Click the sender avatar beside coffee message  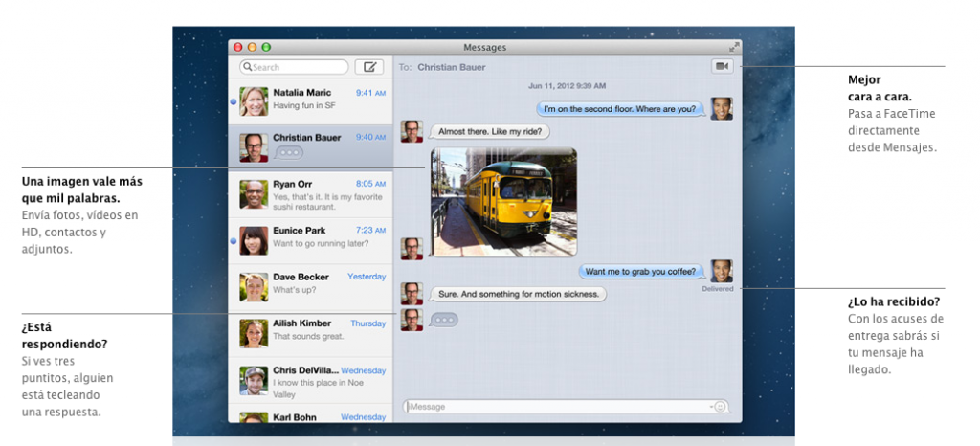(x=722, y=271)
